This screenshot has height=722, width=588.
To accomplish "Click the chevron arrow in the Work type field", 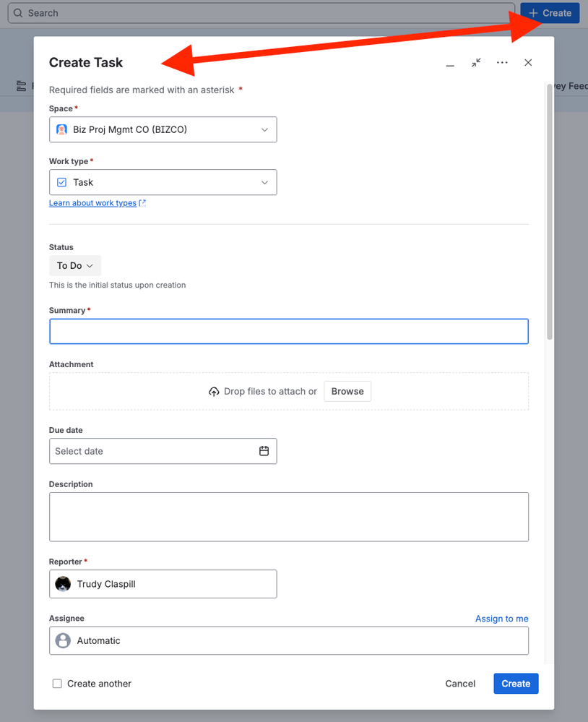I will pyautogui.click(x=264, y=182).
